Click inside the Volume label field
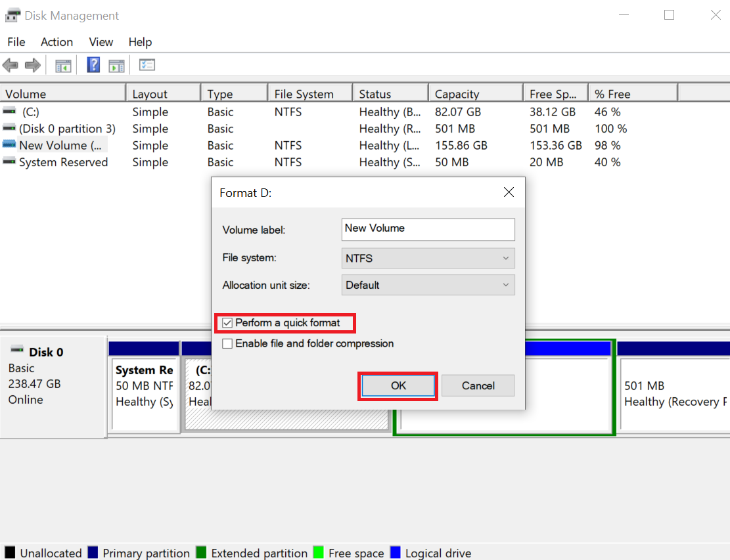Image resolution: width=730 pixels, height=560 pixels. [x=428, y=229]
